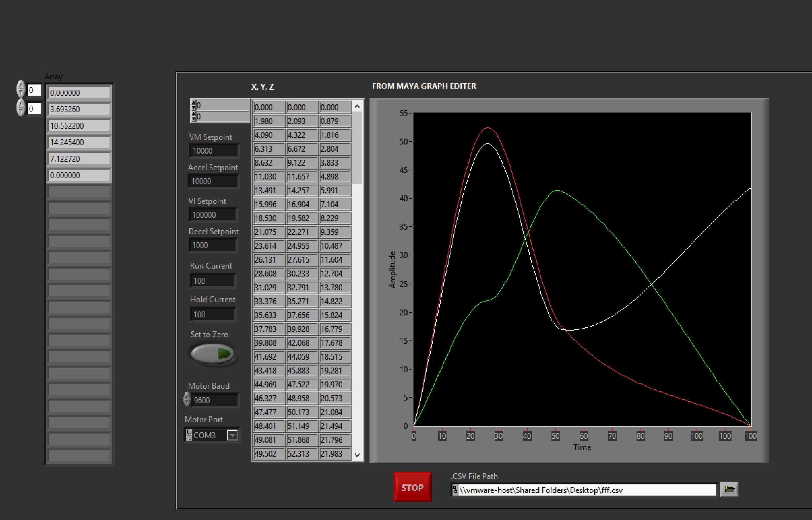Click the Array first index stepper
The width and height of the screenshot is (812, 520).
(x=21, y=89)
